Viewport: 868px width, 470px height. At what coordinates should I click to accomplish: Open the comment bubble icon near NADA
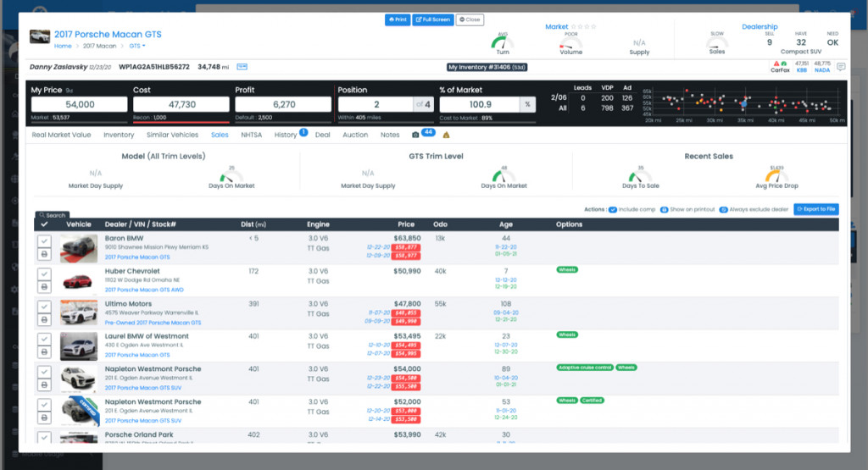point(841,67)
